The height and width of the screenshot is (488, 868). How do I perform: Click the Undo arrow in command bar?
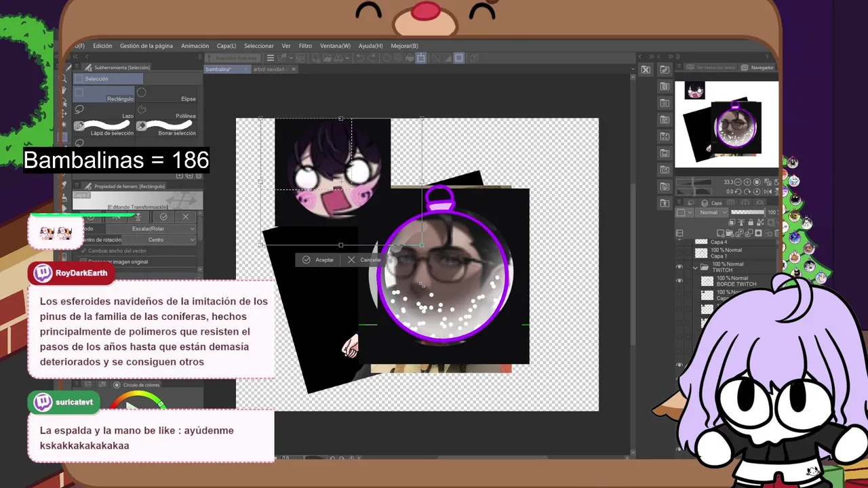pos(361,58)
